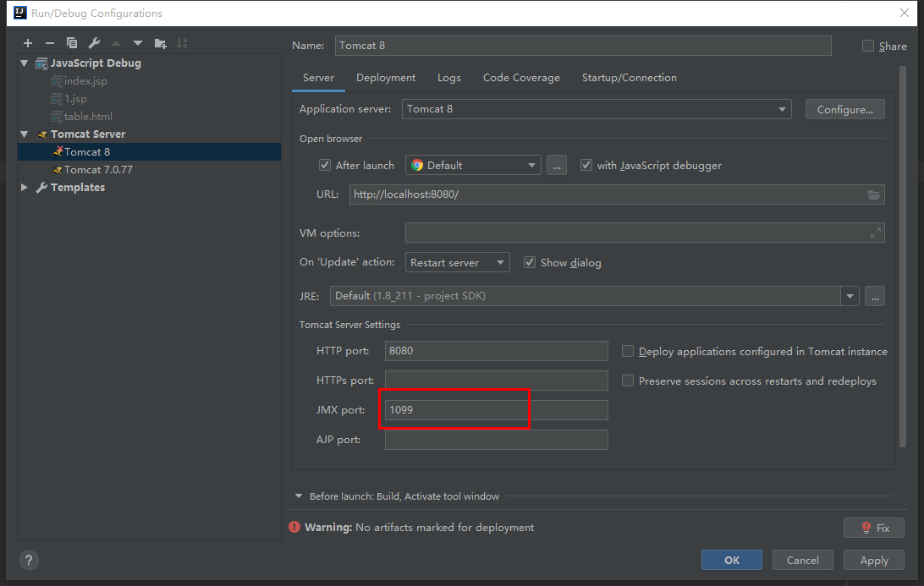Viewport: 924px width, 586px height.
Task: Focus the URL input field
Action: [617, 195]
